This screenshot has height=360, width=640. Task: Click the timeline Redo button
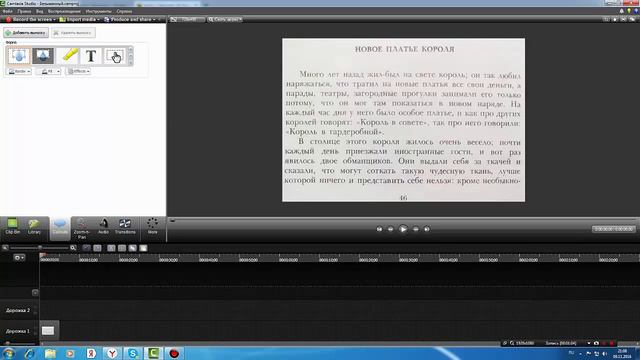[97, 248]
